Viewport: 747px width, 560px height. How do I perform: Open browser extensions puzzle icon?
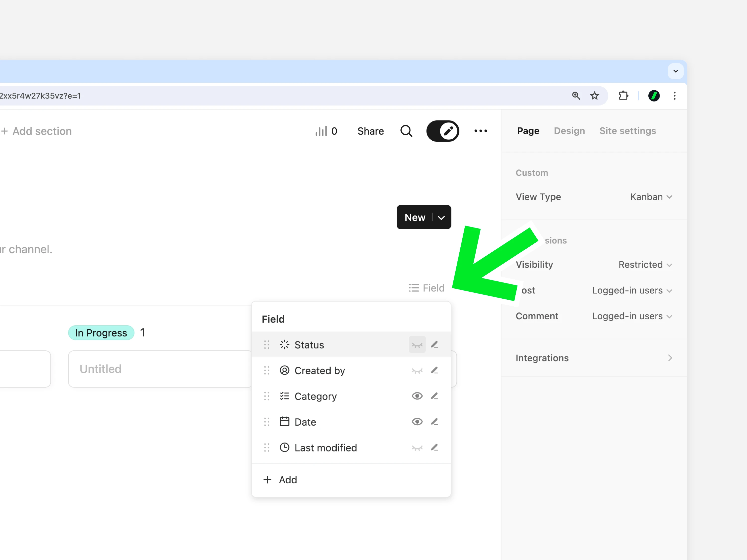point(623,96)
